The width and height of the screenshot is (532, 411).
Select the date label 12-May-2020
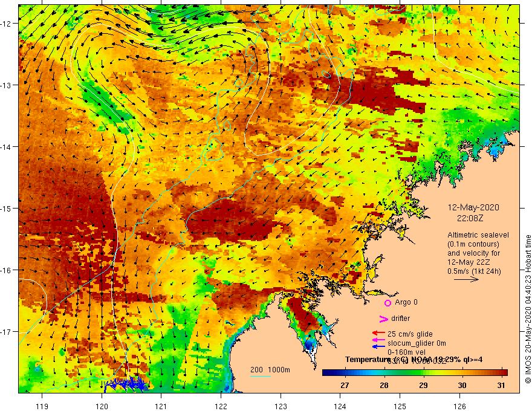473,207
